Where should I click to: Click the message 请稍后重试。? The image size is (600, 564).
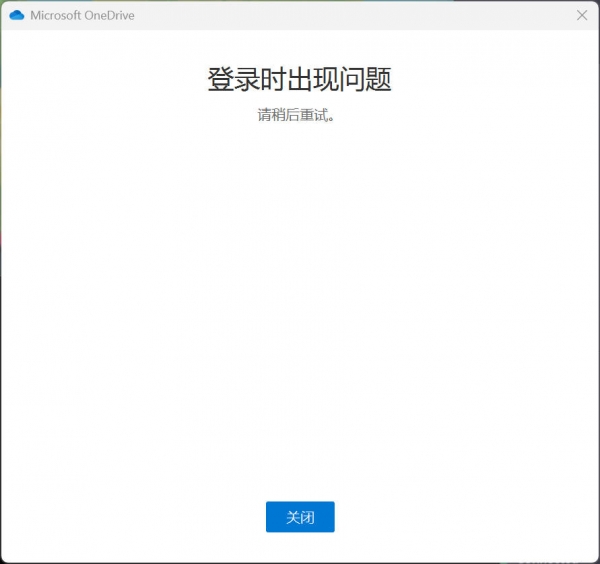[x=296, y=115]
